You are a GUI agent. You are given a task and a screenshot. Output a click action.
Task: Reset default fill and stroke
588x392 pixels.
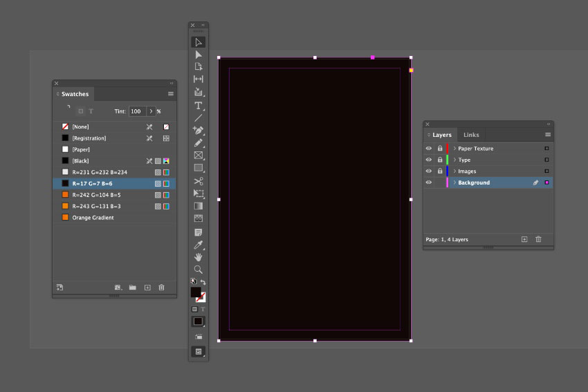(194, 281)
